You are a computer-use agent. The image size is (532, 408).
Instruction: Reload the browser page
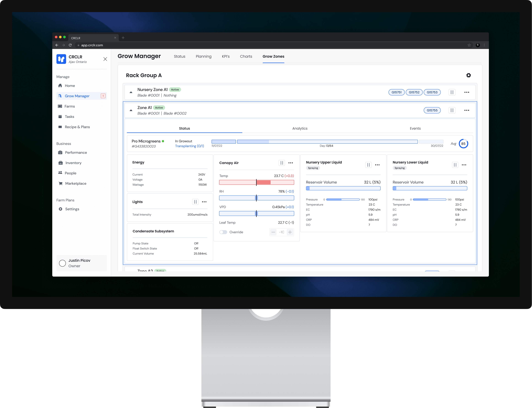click(70, 45)
